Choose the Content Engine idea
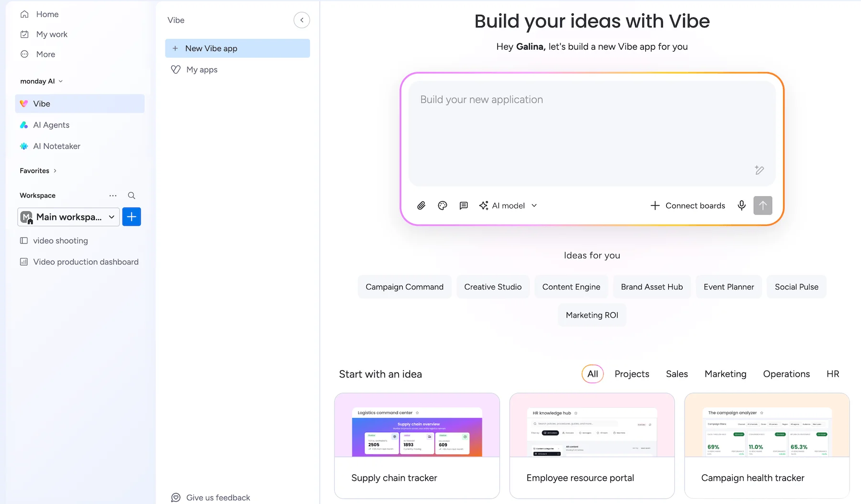Image resolution: width=861 pixels, height=504 pixels. pyautogui.click(x=571, y=287)
